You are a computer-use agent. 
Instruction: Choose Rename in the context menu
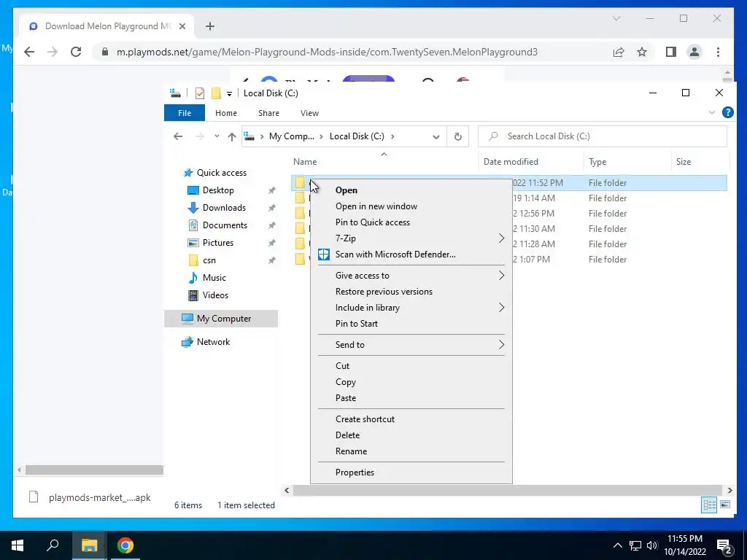pos(351,451)
